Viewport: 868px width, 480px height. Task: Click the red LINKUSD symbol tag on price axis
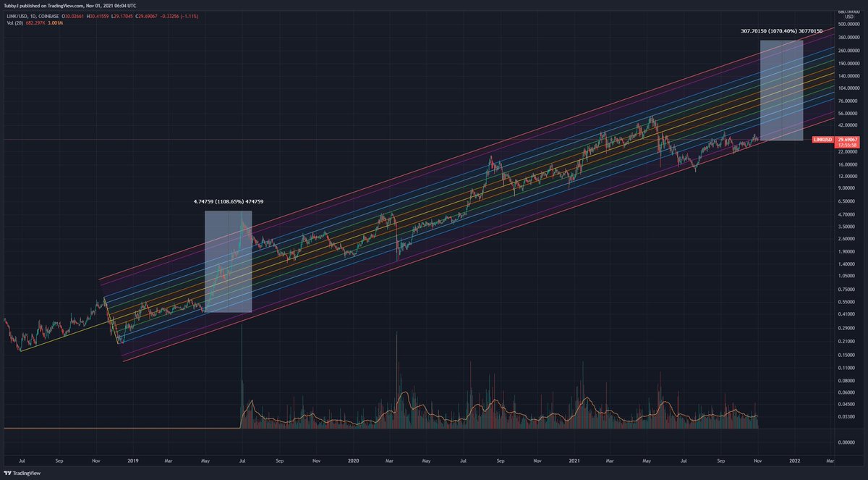(822, 138)
